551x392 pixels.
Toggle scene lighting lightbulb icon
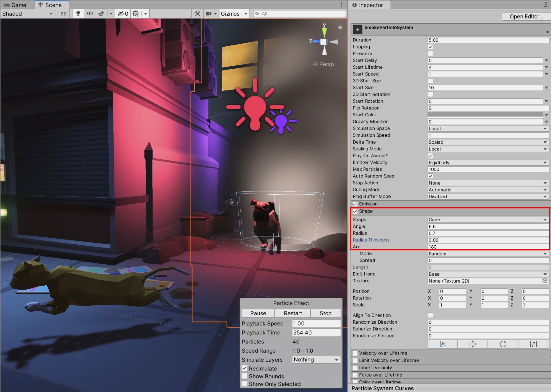pyautogui.click(x=78, y=14)
